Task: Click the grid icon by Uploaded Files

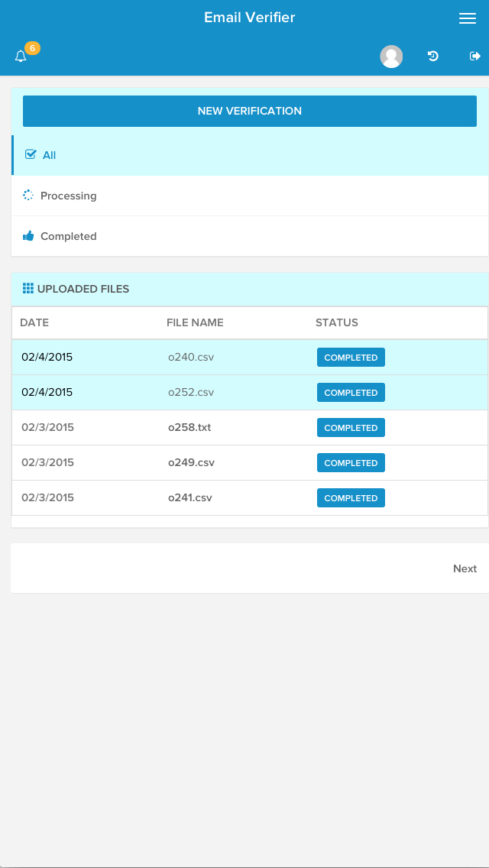Action: (28, 288)
